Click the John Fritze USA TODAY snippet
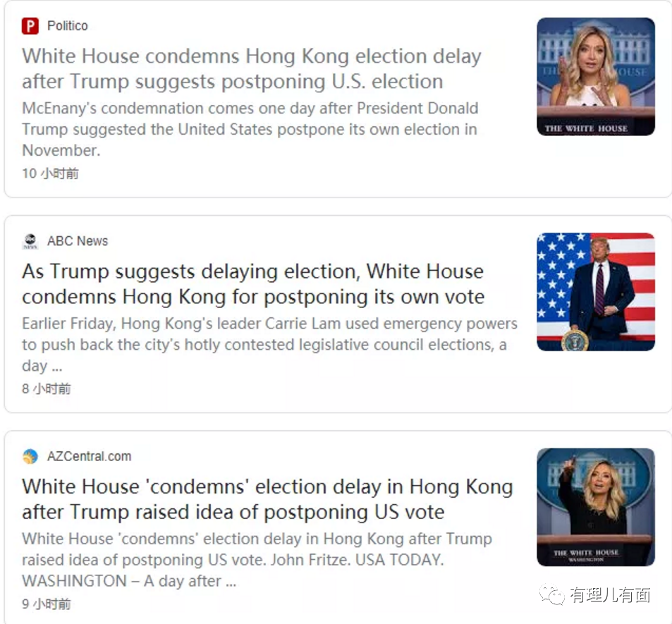The image size is (672, 624). (x=257, y=559)
